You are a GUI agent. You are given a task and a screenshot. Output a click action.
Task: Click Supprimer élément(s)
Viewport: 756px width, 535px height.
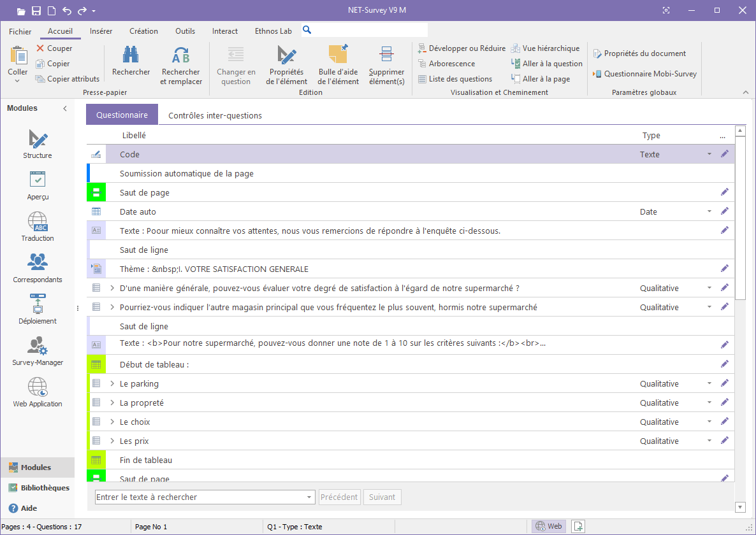point(387,66)
